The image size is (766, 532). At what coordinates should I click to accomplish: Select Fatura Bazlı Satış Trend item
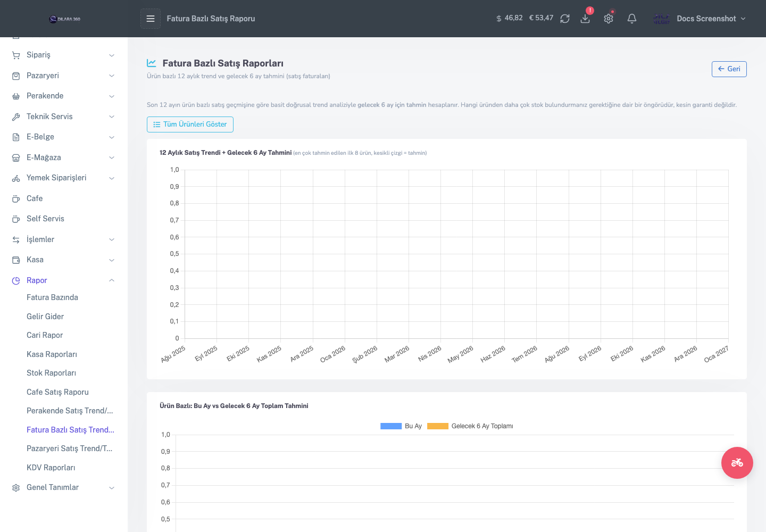pos(70,430)
